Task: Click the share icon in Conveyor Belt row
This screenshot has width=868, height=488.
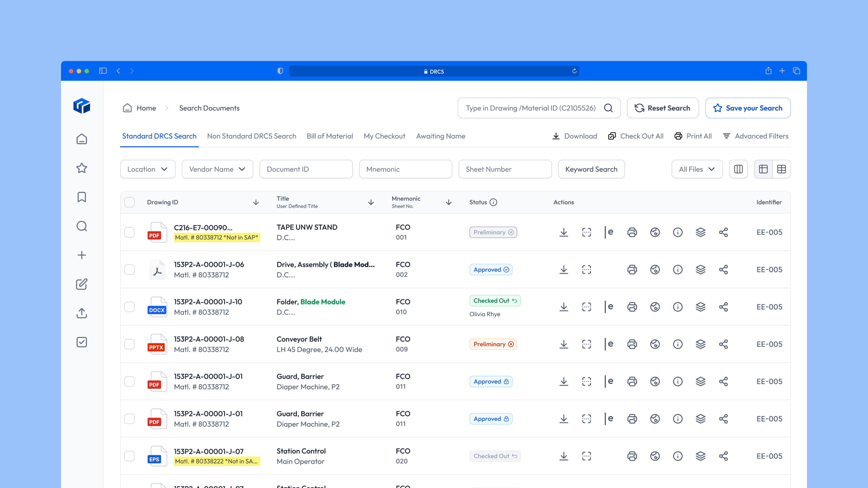Action: pos(723,344)
